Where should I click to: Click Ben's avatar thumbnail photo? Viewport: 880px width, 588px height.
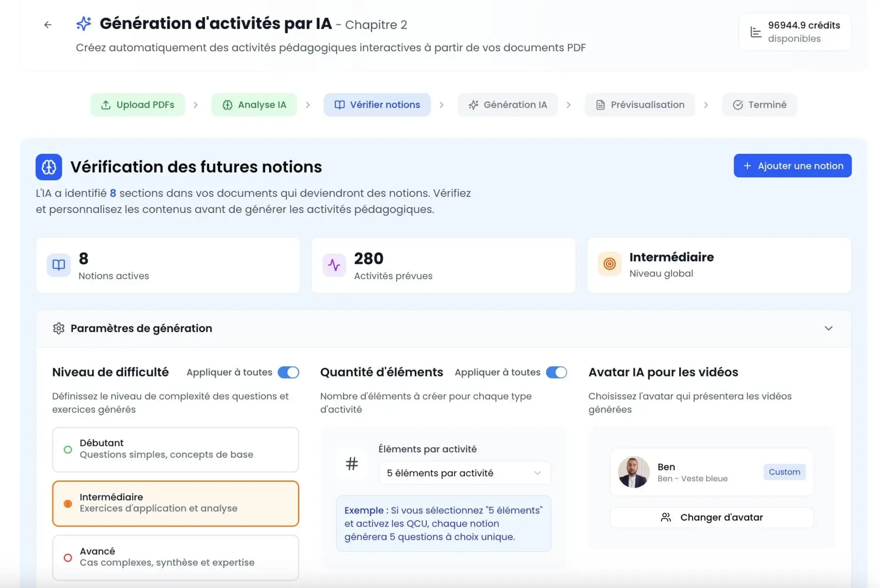pyautogui.click(x=633, y=472)
